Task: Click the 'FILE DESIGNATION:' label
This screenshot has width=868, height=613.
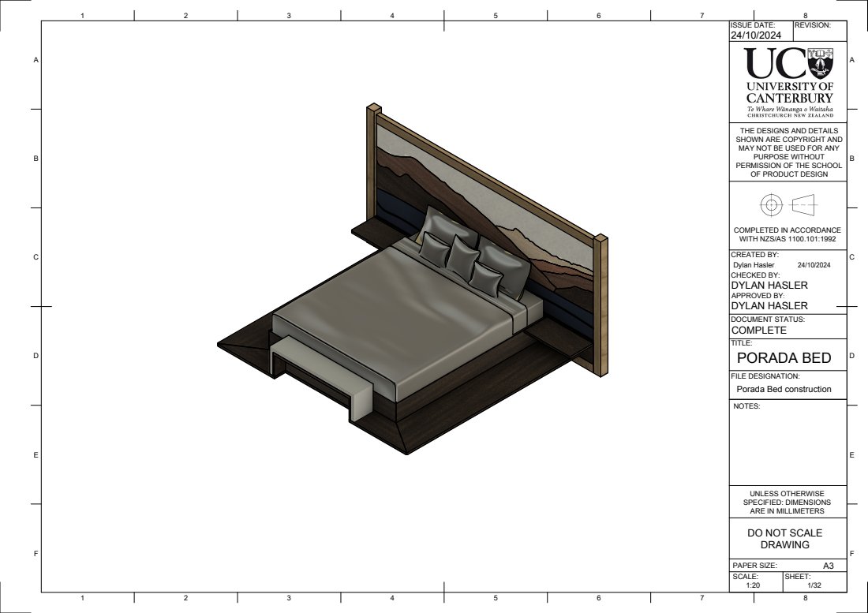Action: pos(765,376)
